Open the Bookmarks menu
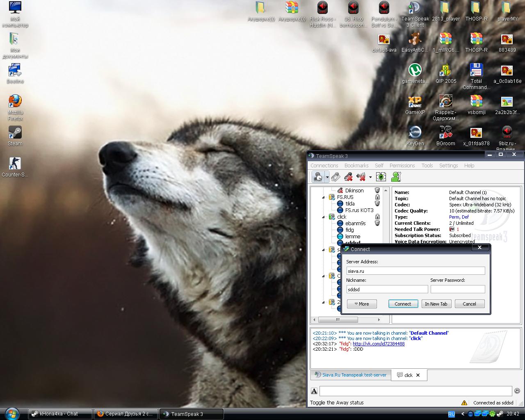 [x=356, y=165]
